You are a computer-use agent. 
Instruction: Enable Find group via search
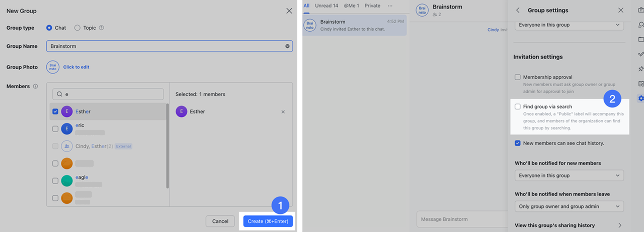pos(517,107)
